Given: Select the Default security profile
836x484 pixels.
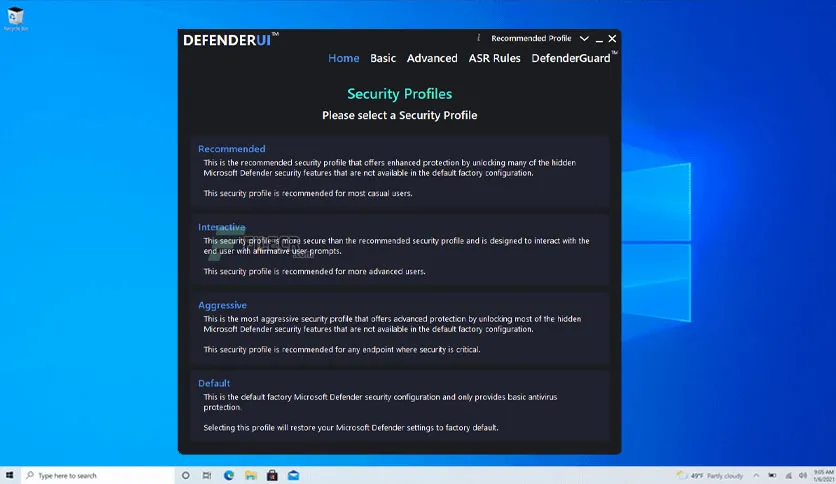Looking at the screenshot, I should (400, 406).
